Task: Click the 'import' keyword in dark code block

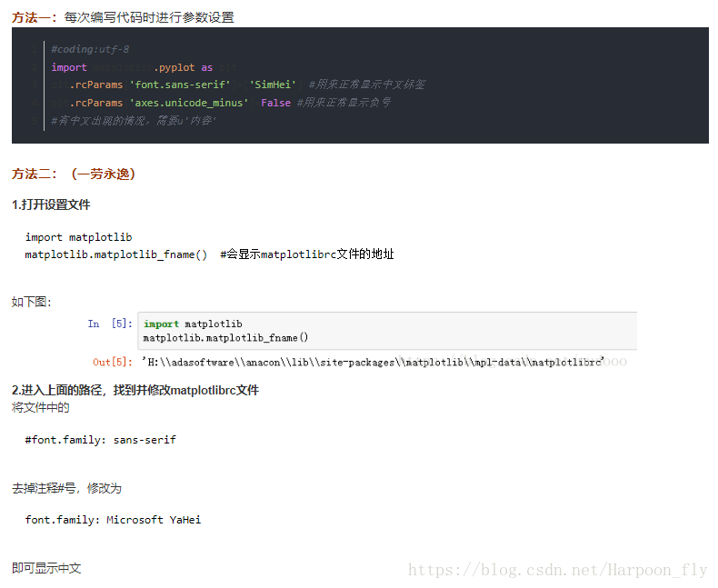Action: point(69,67)
